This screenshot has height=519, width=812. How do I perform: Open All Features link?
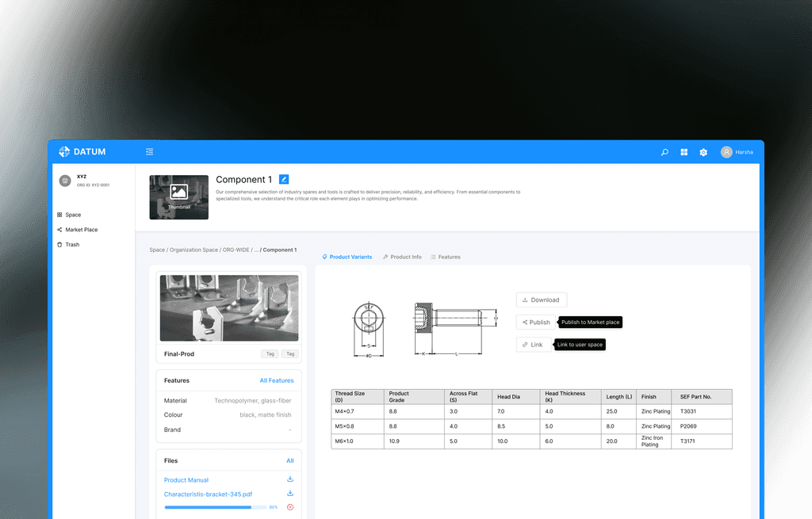pos(277,380)
